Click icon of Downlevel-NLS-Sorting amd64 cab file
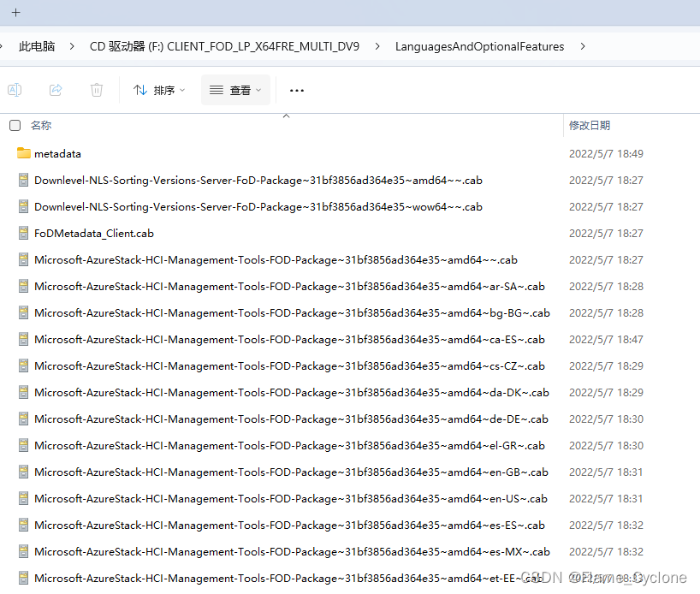Viewport: 700px width, 594px height. [24, 180]
